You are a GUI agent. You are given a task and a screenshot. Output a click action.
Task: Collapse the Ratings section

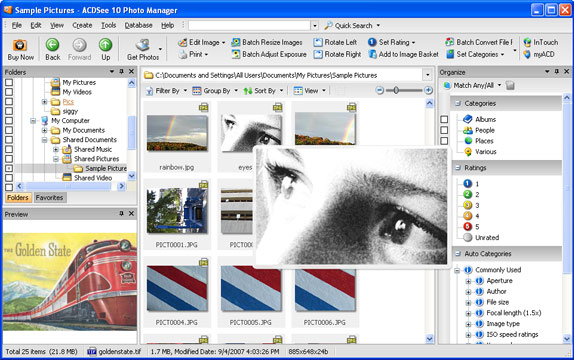(x=458, y=168)
